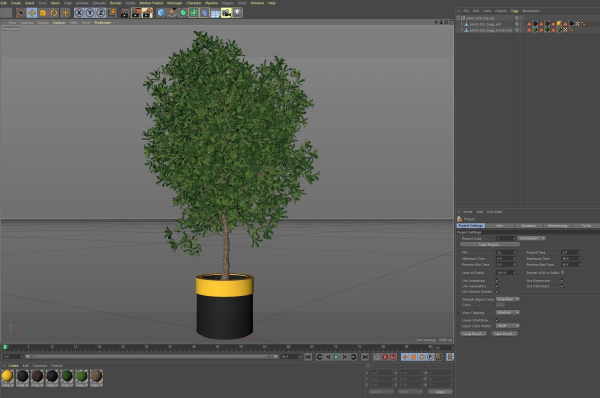Viewport: 600px width, 398px height.
Task: Open the User Data menu in Attributes
Action: click(494, 212)
